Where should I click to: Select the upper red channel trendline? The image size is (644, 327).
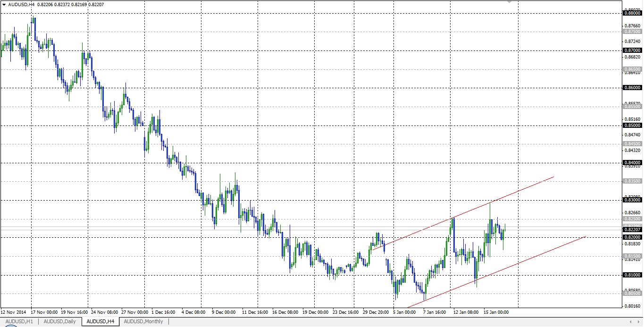tap(462, 212)
